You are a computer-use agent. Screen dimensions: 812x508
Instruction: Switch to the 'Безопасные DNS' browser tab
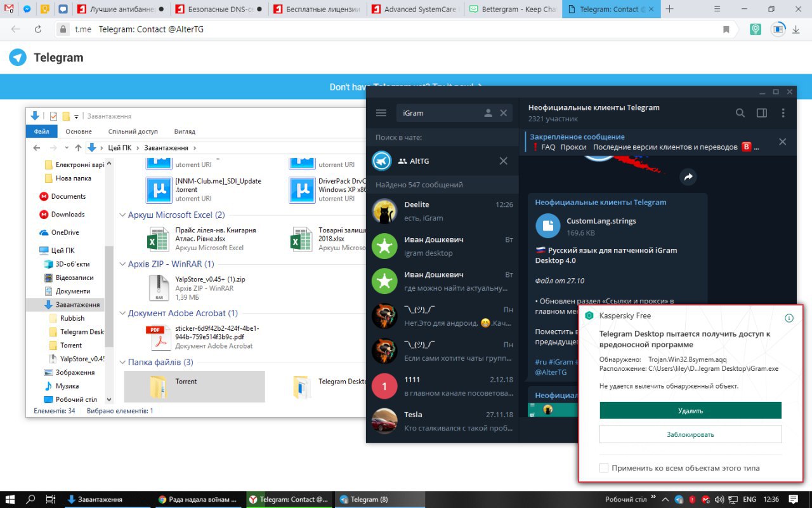click(x=218, y=10)
